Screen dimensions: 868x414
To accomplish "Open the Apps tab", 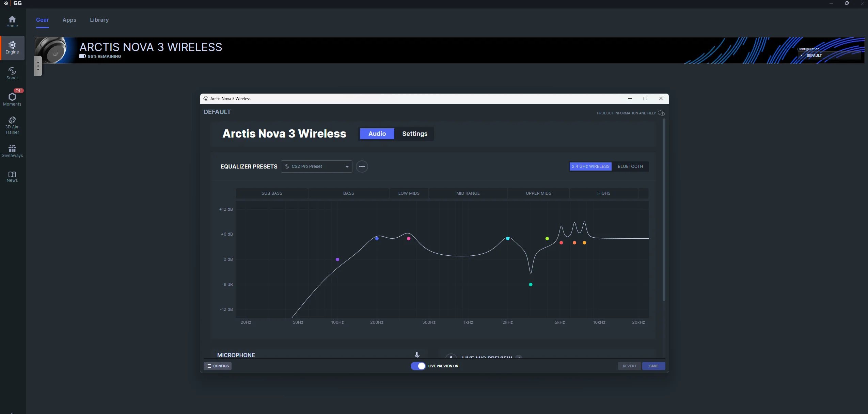I will [x=69, y=20].
